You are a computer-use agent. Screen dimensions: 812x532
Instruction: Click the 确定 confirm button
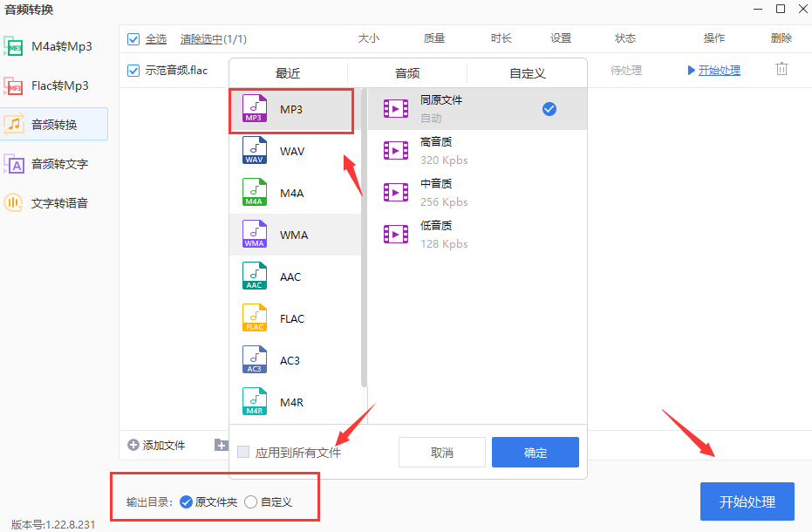point(535,452)
